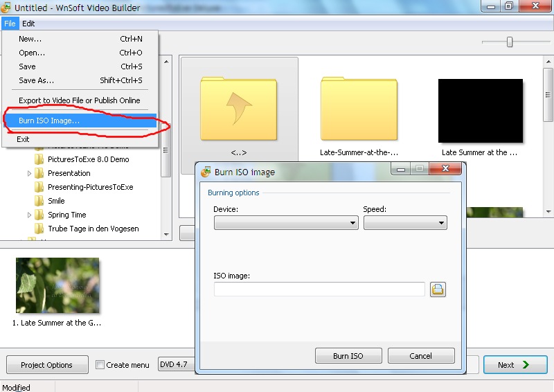Viewport: 554px width, 392px height.
Task: Select the Smile folder in the tree
Action: point(56,201)
